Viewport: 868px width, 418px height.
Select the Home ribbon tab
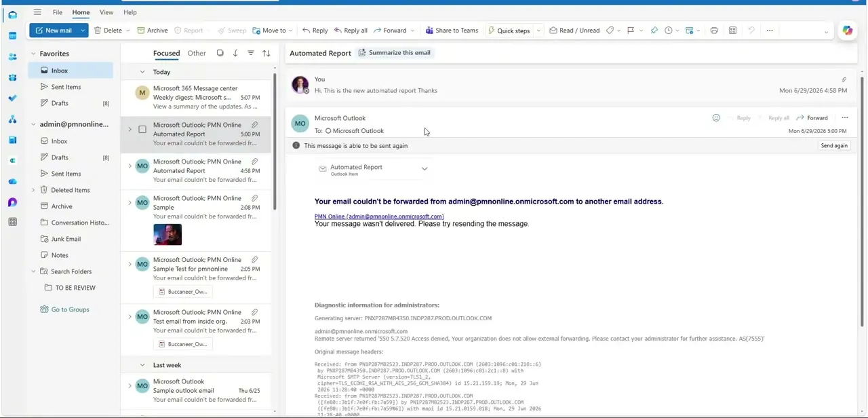pyautogui.click(x=81, y=12)
